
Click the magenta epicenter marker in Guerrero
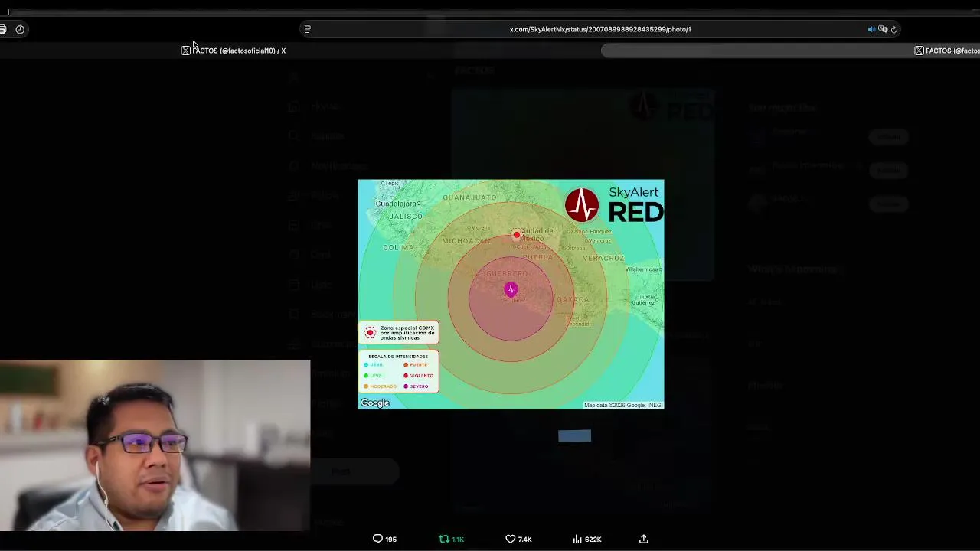click(511, 289)
